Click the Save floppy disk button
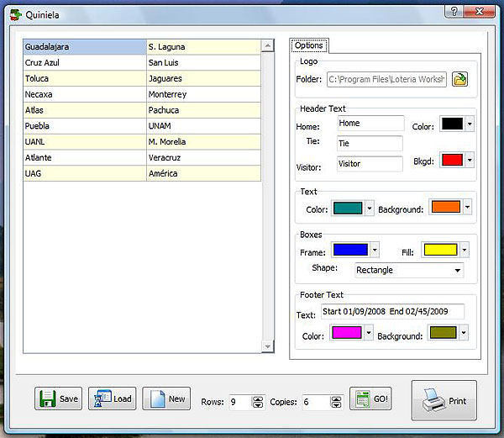Screen dimensions: 504x438 (58, 398)
